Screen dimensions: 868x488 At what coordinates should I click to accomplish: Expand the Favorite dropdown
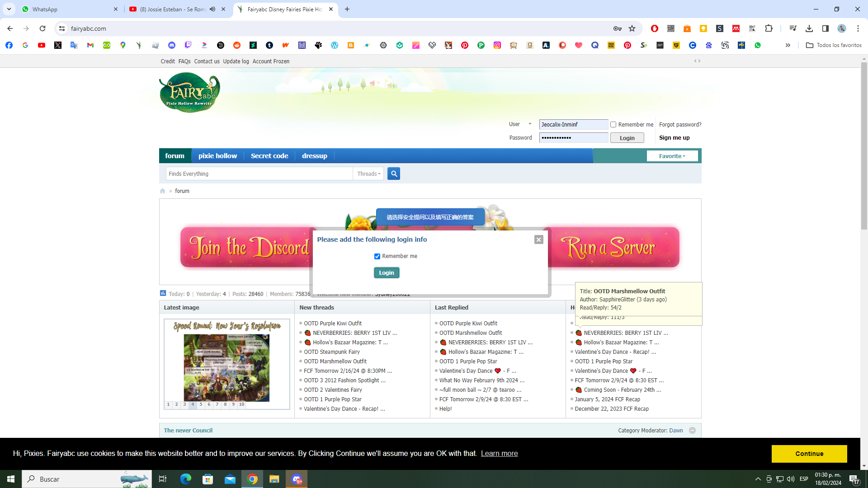point(672,156)
